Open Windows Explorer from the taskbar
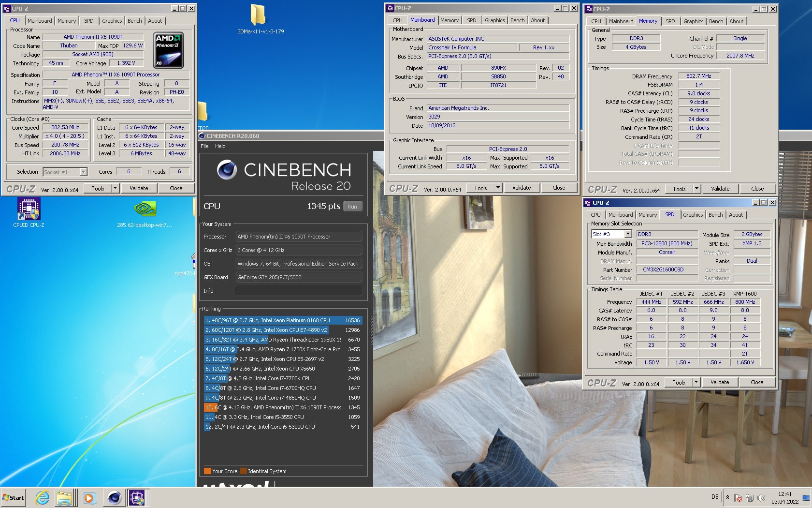The image size is (812, 508). coord(64,497)
